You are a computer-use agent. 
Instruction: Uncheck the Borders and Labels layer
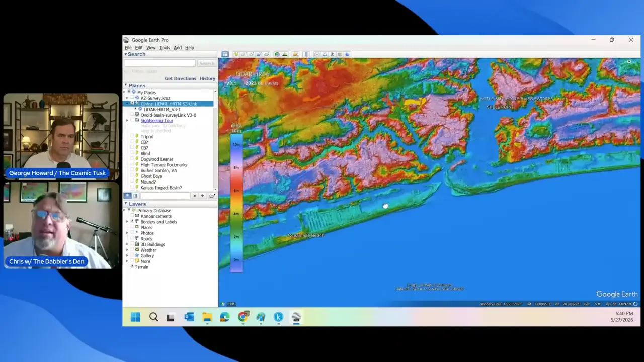click(x=132, y=222)
